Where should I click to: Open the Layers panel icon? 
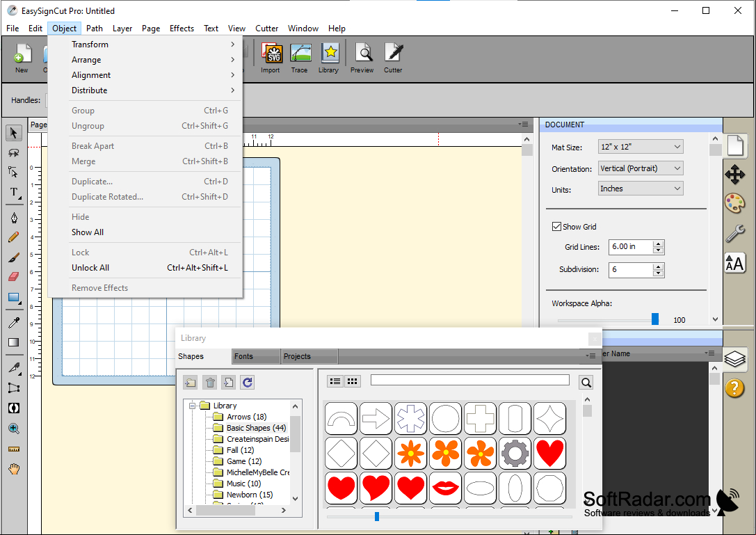(x=734, y=359)
